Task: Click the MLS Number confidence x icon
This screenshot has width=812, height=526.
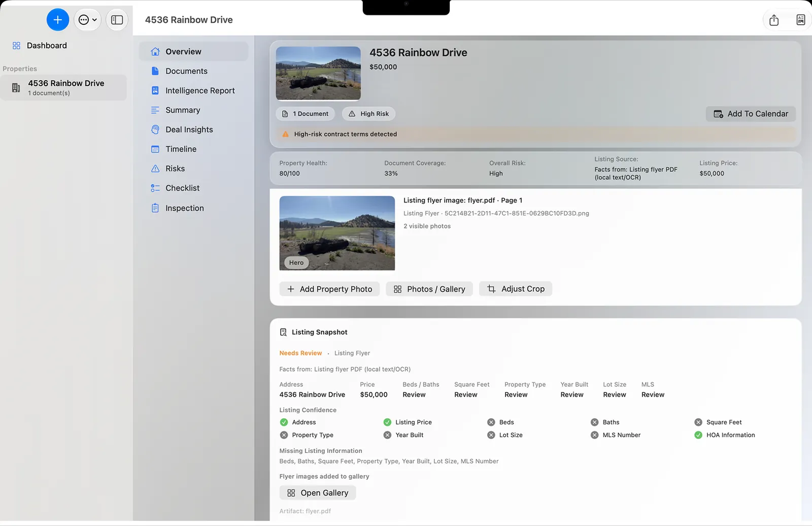Action: tap(594, 435)
